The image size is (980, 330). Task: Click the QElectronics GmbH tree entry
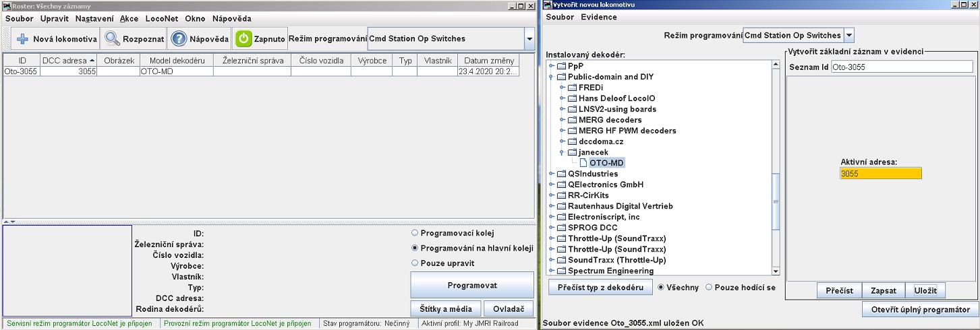pyautogui.click(x=606, y=185)
